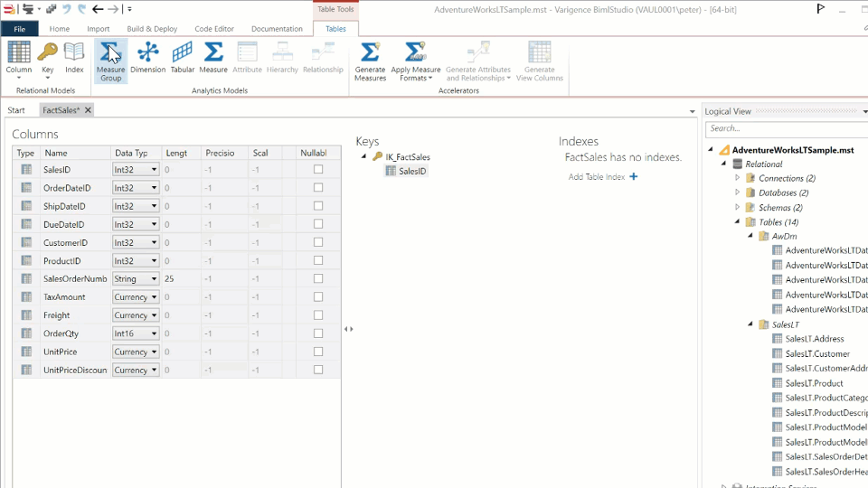Toggle Nullable checkbox for ShipDateID
868x488 pixels.
(x=318, y=206)
